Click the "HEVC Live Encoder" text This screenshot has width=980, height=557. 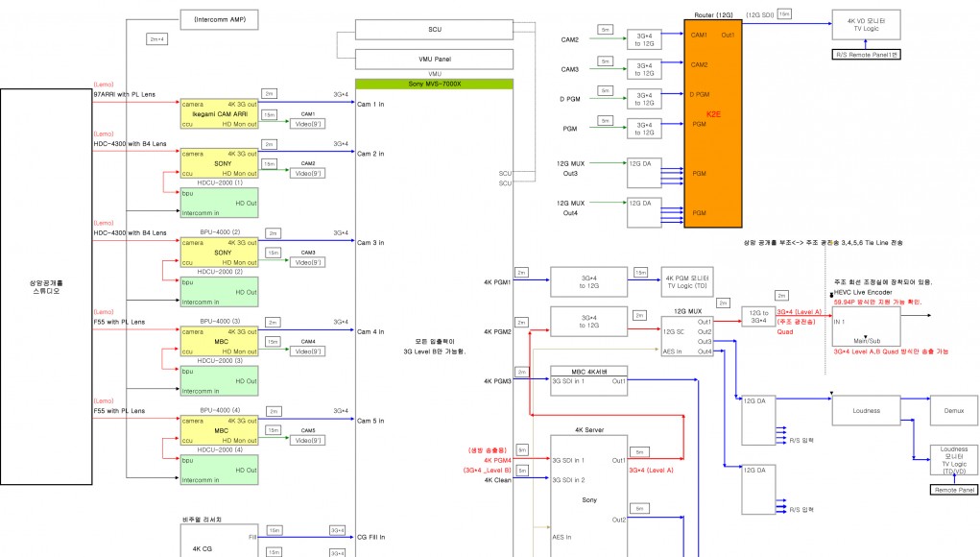[x=863, y=292]
